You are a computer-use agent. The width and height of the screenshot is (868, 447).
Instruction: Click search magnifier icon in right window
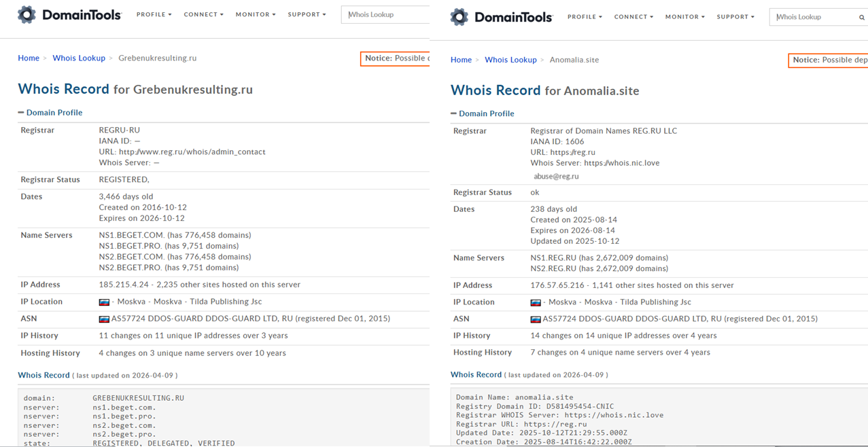pos(862,17)
